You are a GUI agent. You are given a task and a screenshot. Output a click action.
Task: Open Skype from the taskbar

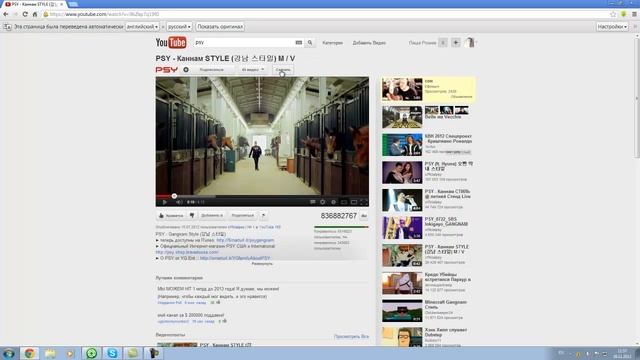pyautogui.click(x=112, y=353)
